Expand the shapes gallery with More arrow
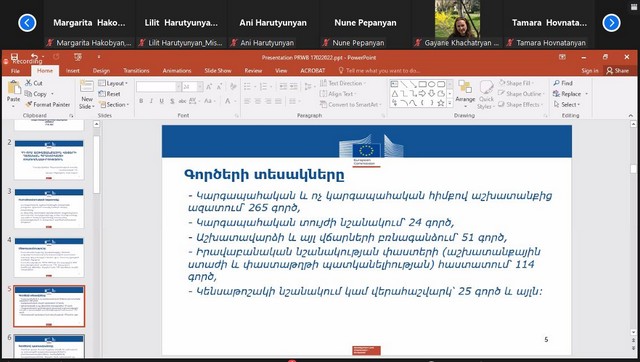 [450, 104]
